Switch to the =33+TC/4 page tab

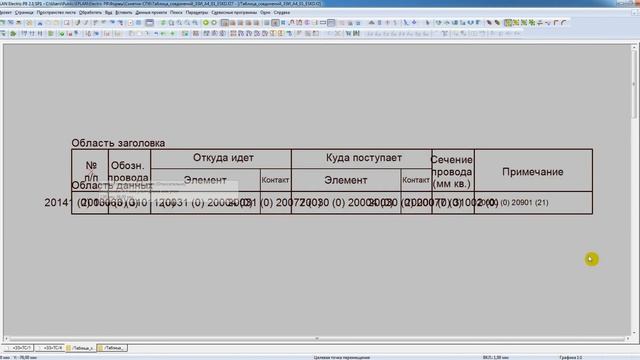(50, 348)
